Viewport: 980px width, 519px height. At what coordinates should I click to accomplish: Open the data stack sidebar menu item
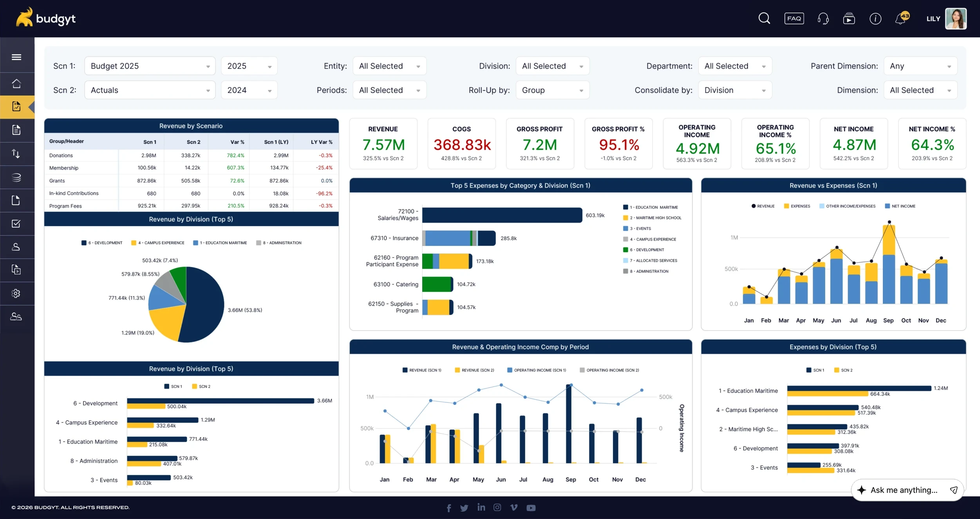tap(16, 177)
